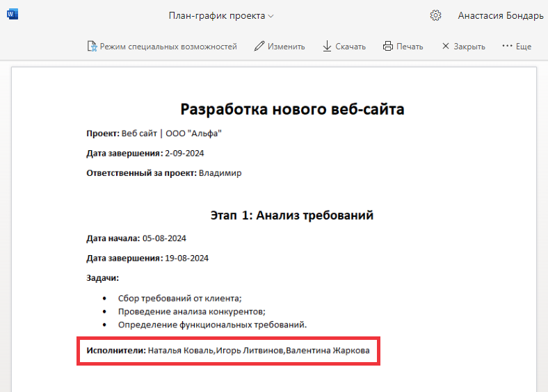The width and height of the screenshot is (548, 392).
Task: Click the text Веб сайт | ООО "Альфа"
Action: click(x=171, y=133)
